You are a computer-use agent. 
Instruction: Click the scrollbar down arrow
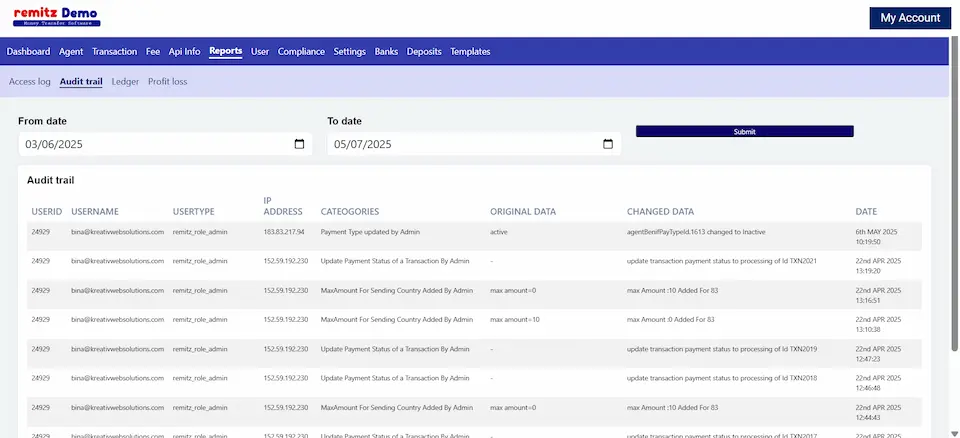point(953,432)
